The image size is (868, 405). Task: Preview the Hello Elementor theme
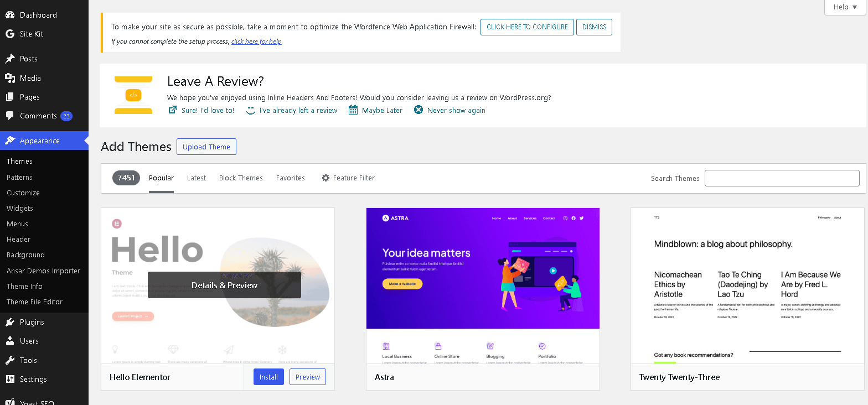coord(308,377)
